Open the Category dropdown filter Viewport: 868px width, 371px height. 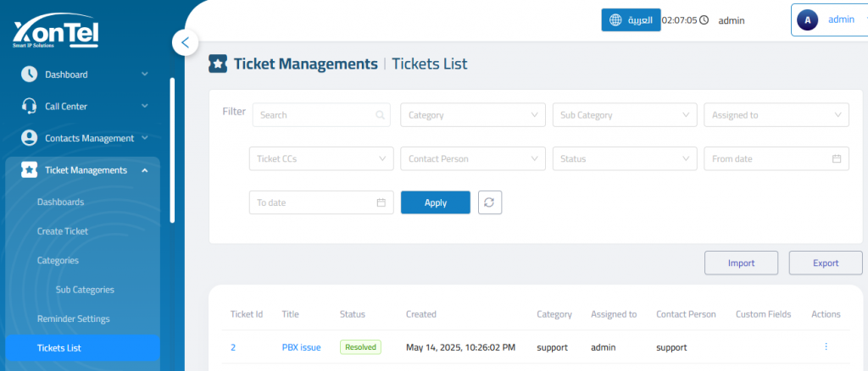[x=473, y=115]
